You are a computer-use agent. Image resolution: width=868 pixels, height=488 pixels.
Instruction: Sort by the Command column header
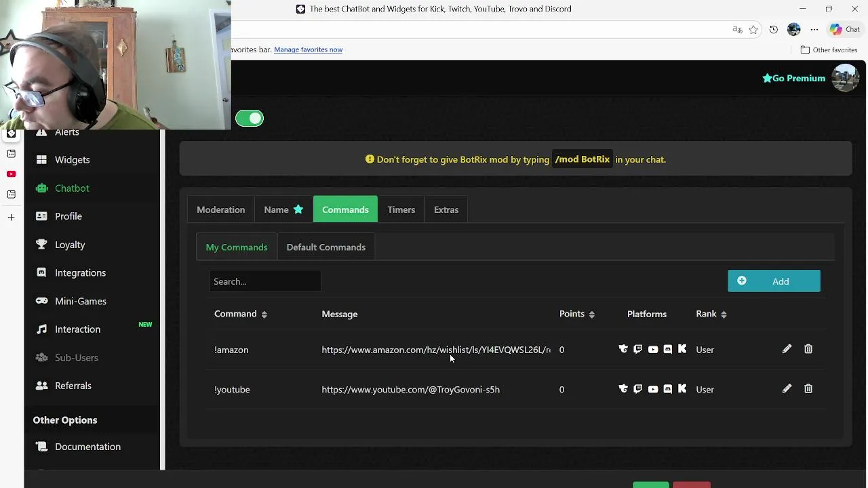(x=241, y=314)
